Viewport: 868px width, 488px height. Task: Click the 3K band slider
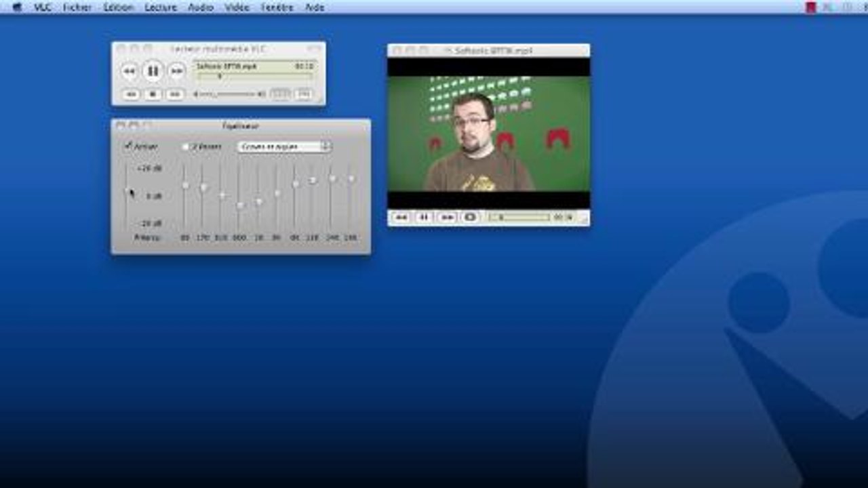click(277, 197)
